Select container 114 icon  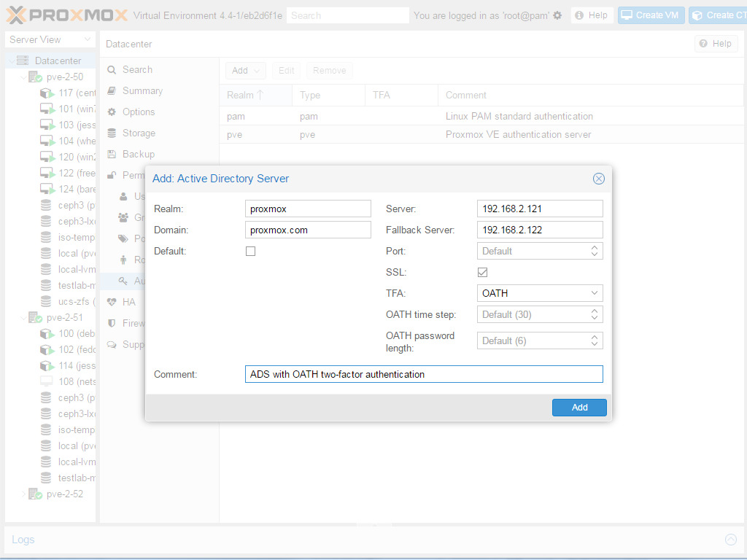coord(47,366)
